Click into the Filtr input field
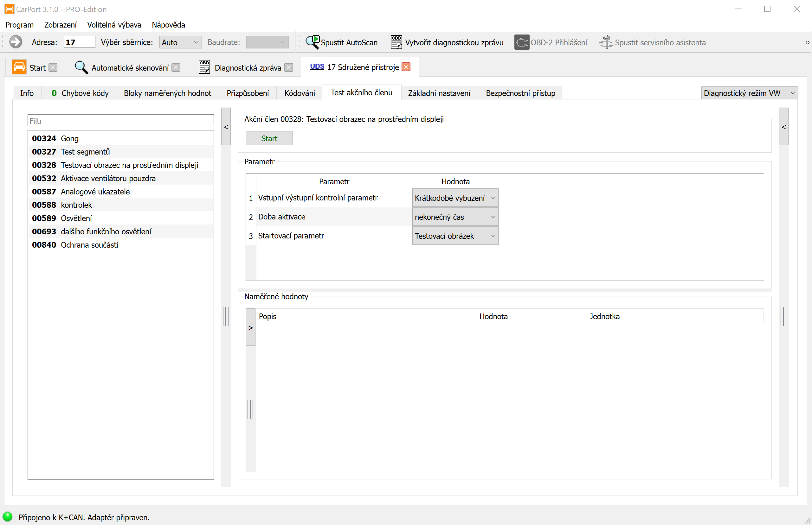The height and width of the screenshot is (525, 812). point(120,121)
